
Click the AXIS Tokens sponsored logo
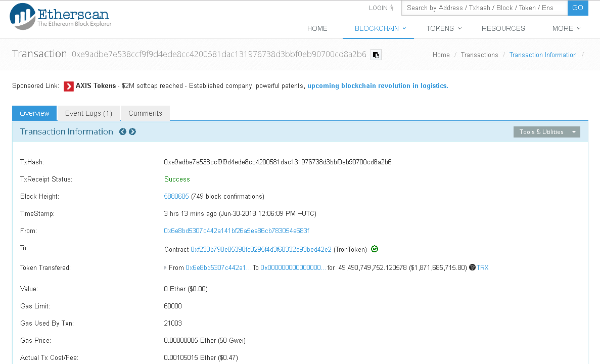(68, 85)
